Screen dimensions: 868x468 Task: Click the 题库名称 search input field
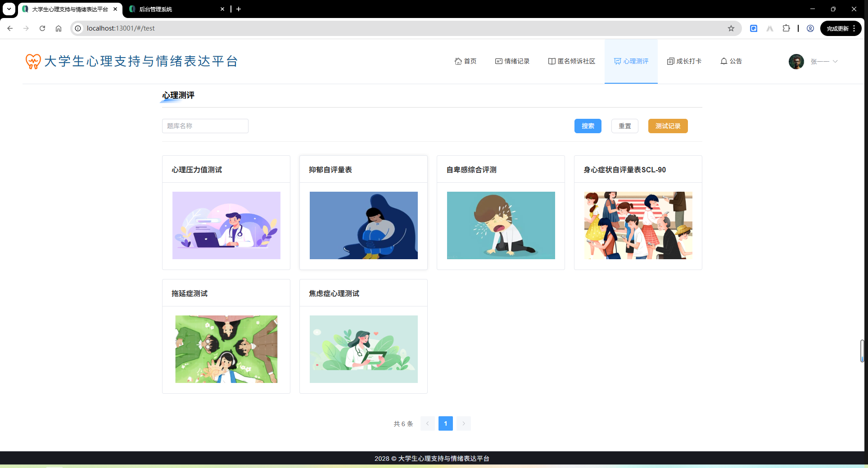(x=205, y=126)
